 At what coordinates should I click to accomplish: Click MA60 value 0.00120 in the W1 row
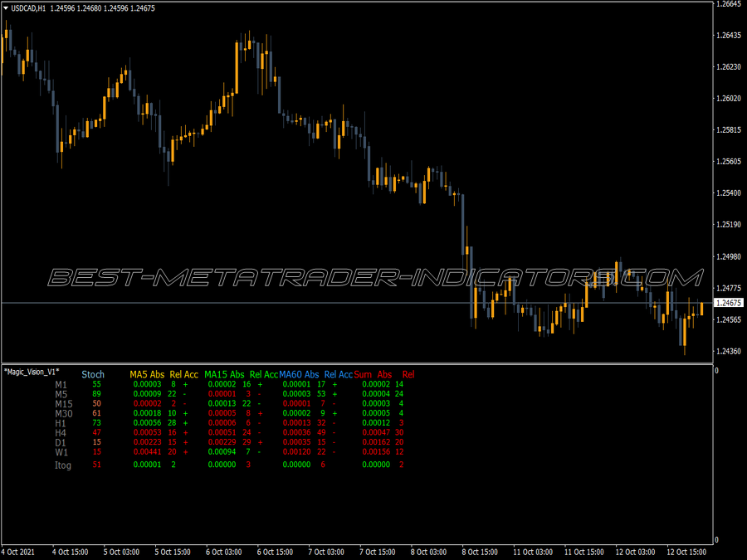point(297,451)
